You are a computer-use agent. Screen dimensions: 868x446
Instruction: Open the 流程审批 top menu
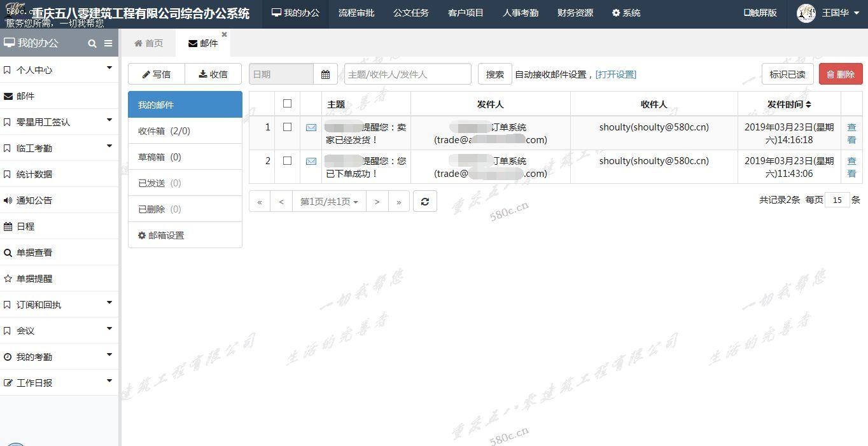pos(356,13)
